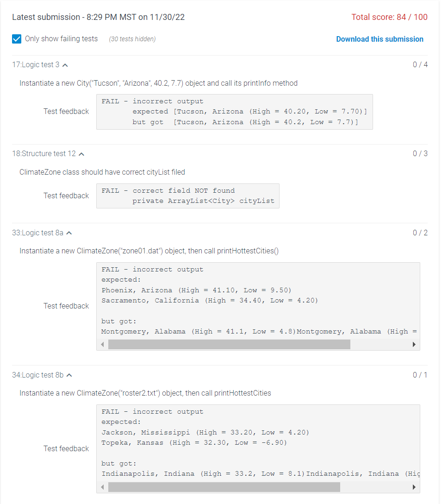Click the 0 / 2 score for Logic test 8a
Screen dimensions: 442x504
point(420,233)
